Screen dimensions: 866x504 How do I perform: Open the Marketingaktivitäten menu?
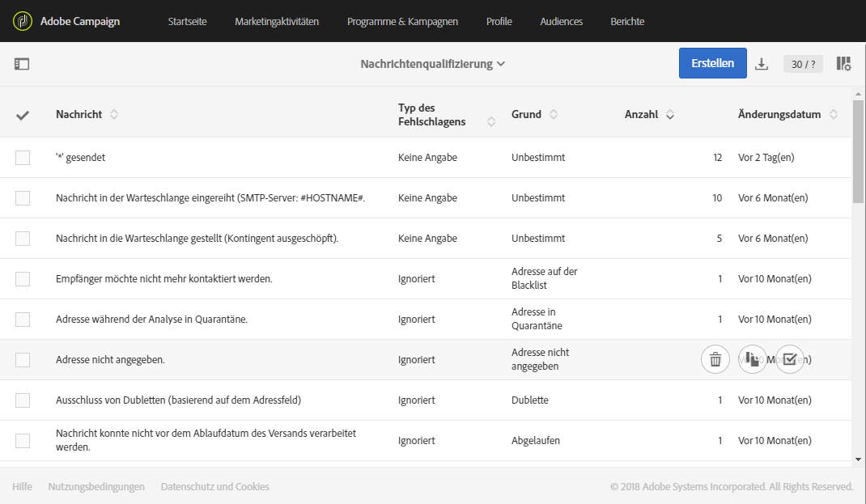(x=277, y=21)
